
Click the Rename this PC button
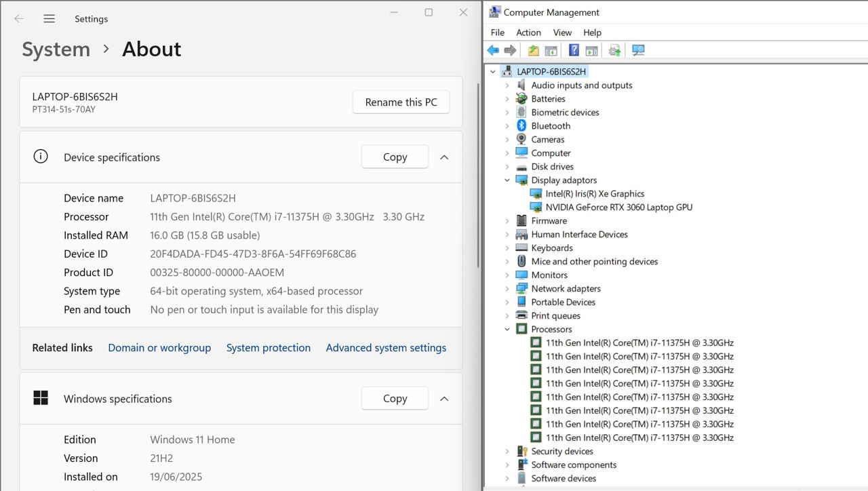tap(401, 102)
